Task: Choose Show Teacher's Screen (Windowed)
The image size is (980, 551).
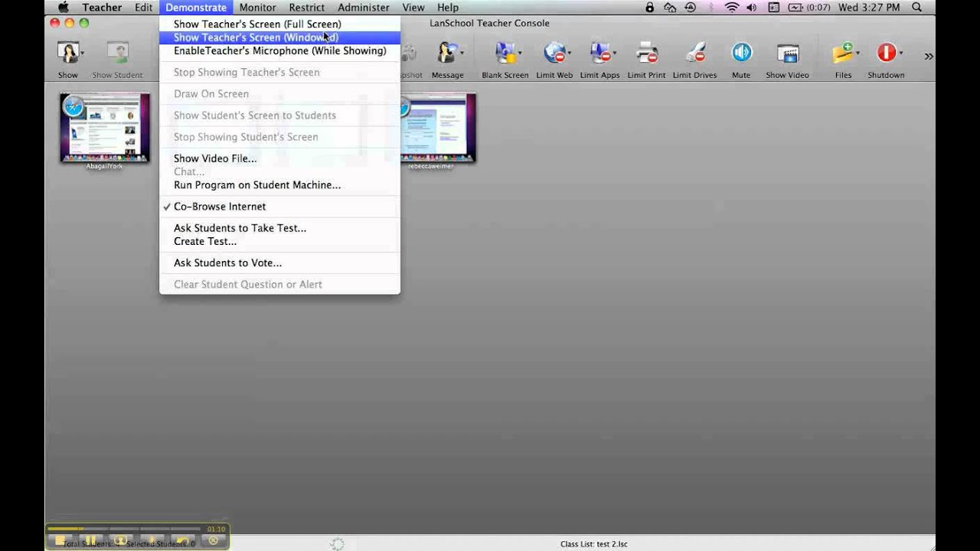Action: [x=279, y=37]
